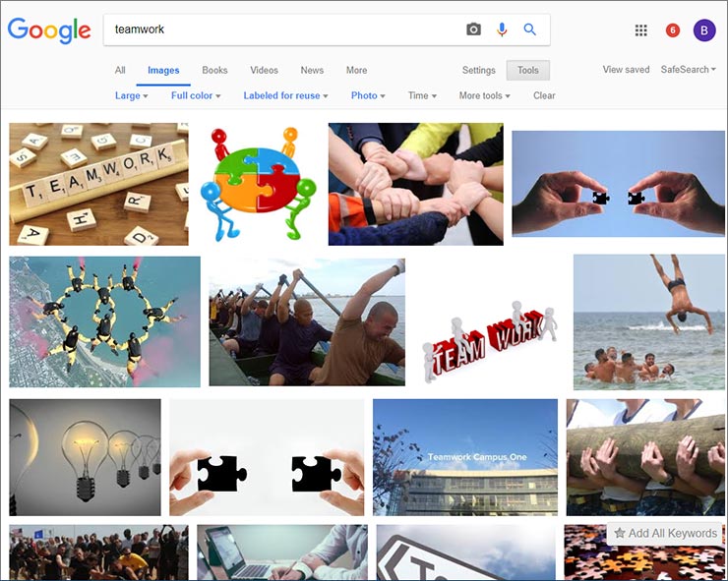
Task: Open the purple B account avatar
Action: pyautogui.click(x=704, y=30)
